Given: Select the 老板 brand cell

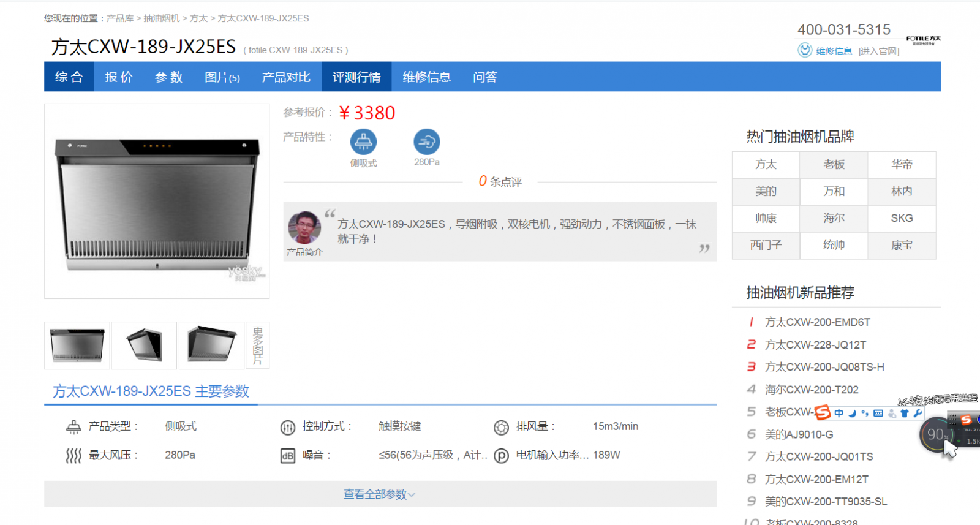Looking at the screenshot, I should [x=834, y=164].
